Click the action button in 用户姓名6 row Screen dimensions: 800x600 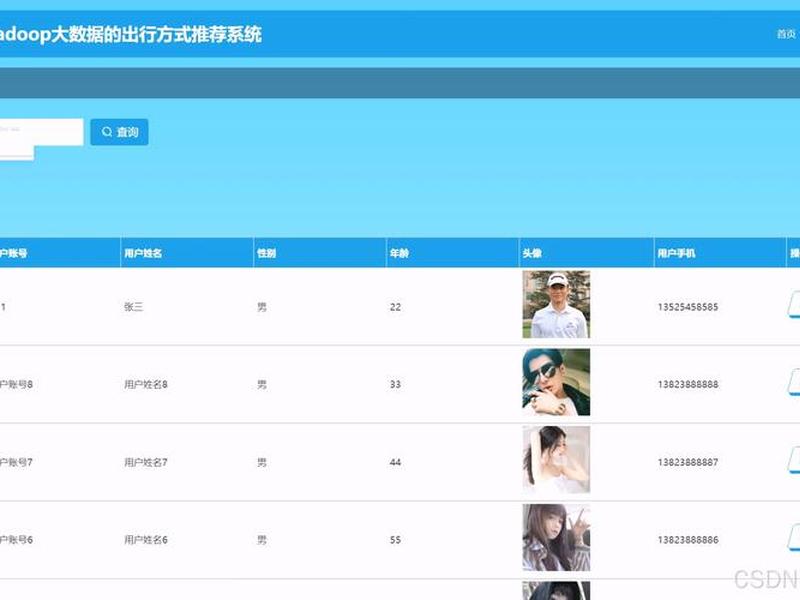[x=794, y=538]
